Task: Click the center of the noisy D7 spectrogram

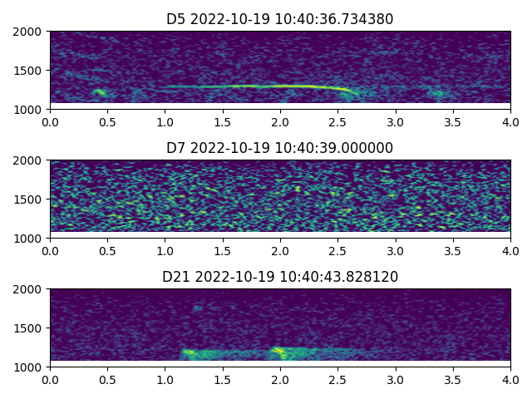Action: click(x=280, y=199)
